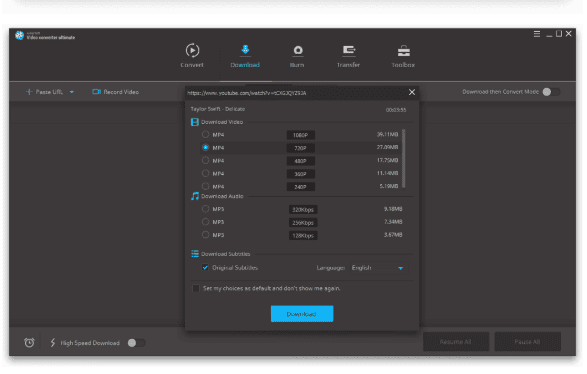Image resolution: width=587 pixels, height=374 pixels.
Task: Select the MP4 240P radio button
Action: (205, 186)
